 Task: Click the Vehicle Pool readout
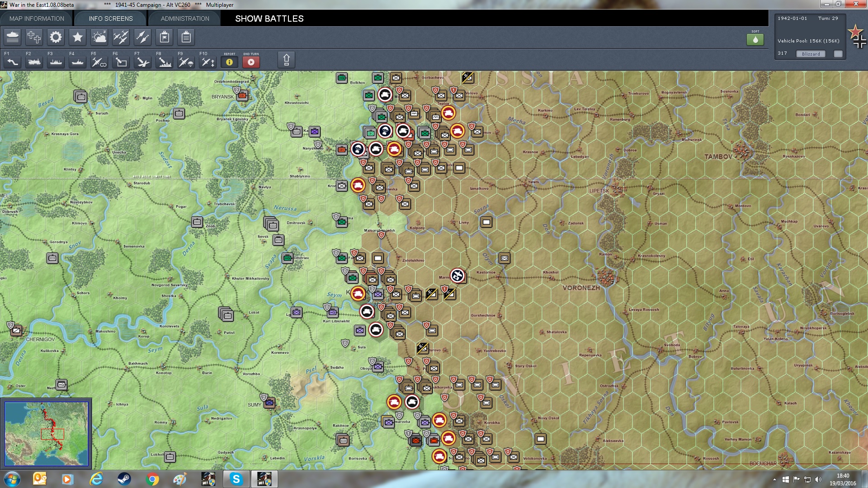point(808,41)
